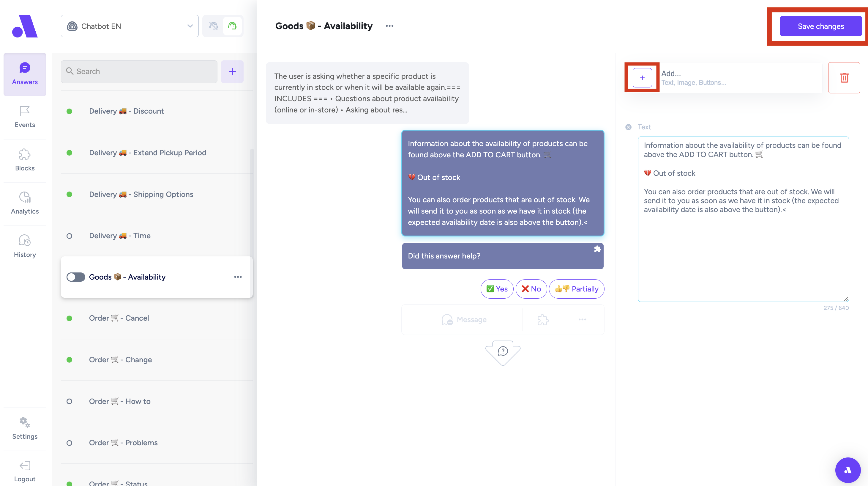Click the plus button beside Search field

(232, 71)
